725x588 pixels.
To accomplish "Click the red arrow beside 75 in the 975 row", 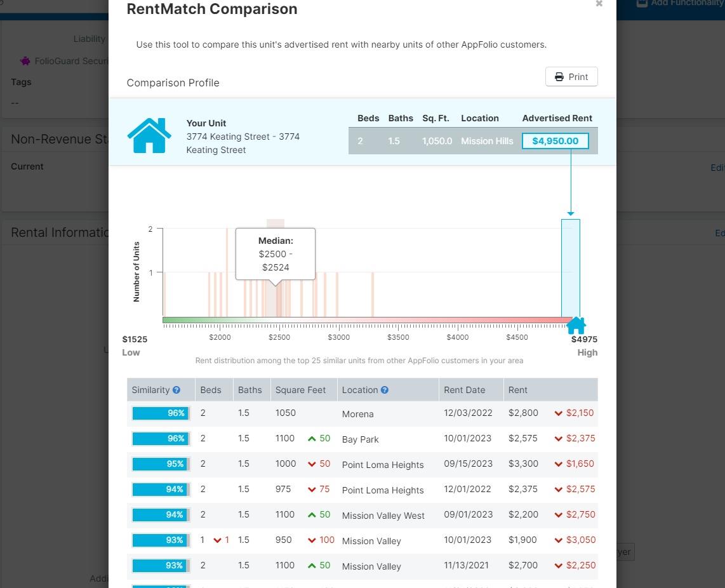I will [312, 490].
